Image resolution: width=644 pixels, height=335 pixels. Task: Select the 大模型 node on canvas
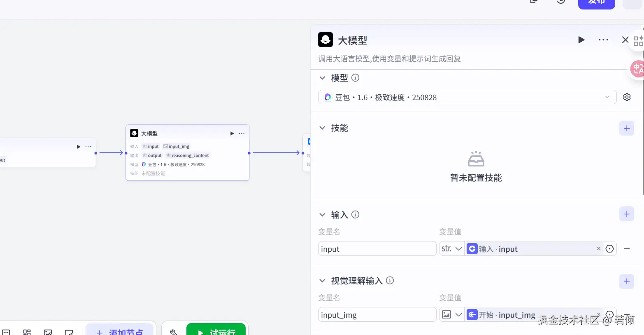click(x=187, y=153)
